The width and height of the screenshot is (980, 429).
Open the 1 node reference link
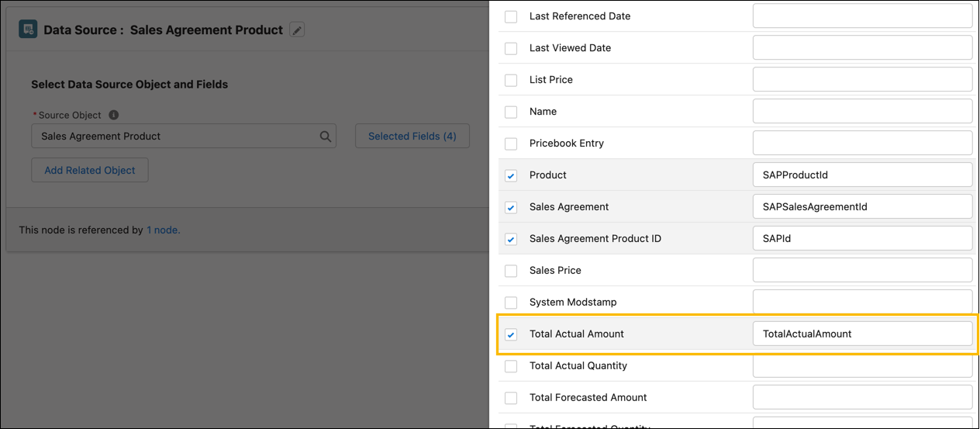coord(164,230)
